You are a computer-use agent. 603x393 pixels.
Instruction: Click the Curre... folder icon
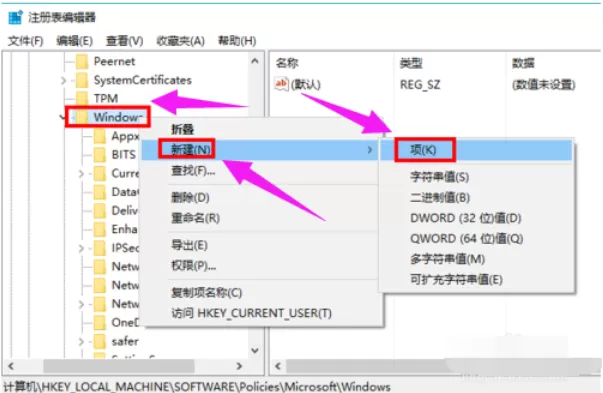point(100,173)
